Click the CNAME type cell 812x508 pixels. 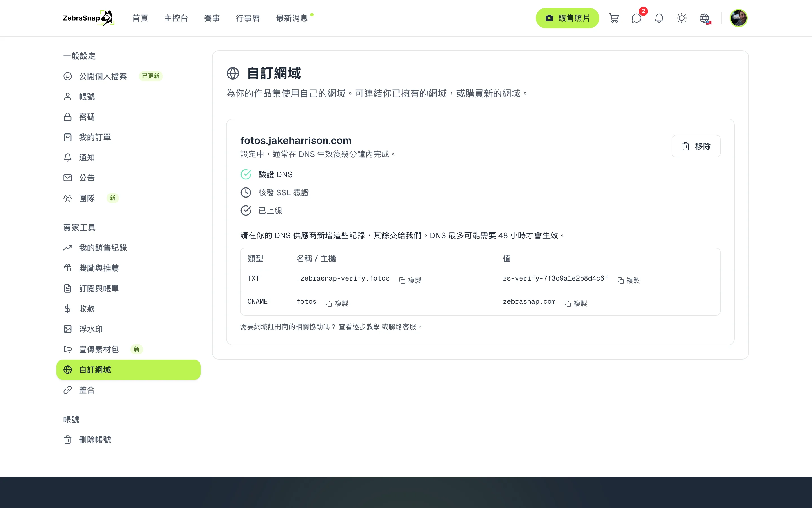tap(257, 301)
